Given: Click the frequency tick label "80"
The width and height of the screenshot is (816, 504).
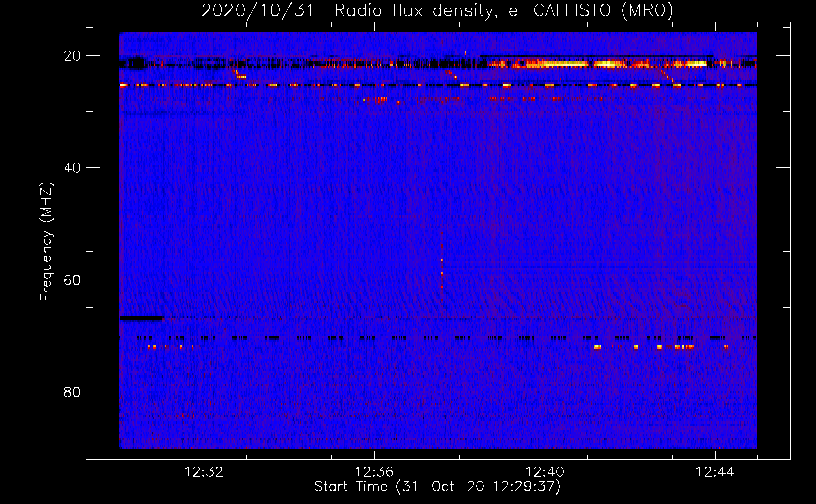Looking at the screenshot, I should 72,392.
